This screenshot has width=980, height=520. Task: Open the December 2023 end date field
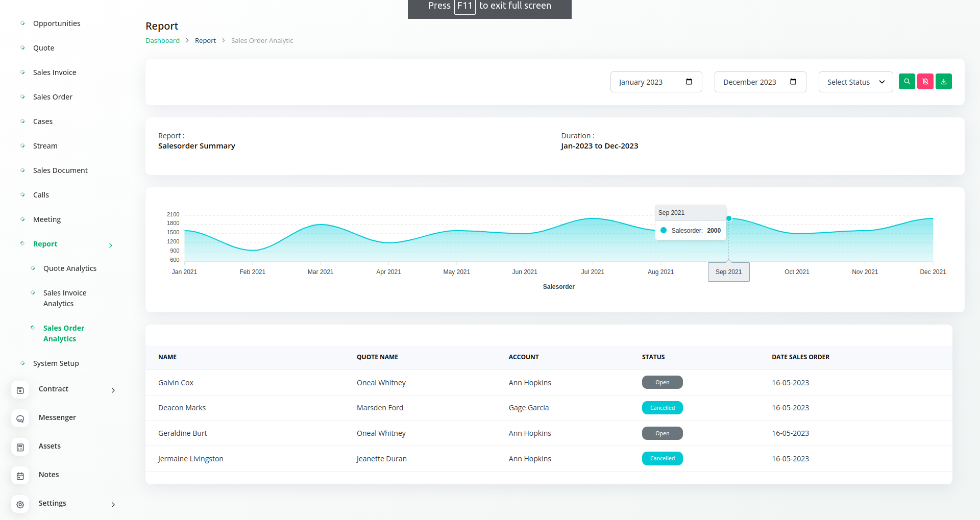(x=760, y=82)
